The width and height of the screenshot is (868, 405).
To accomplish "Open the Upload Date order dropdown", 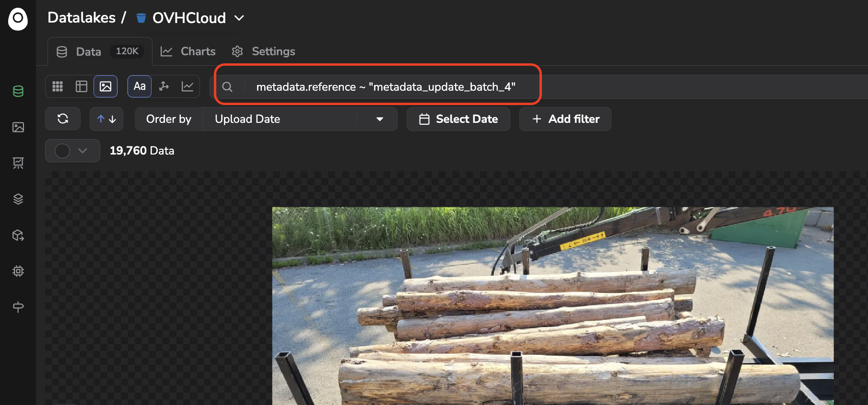I will click(300, 119).
